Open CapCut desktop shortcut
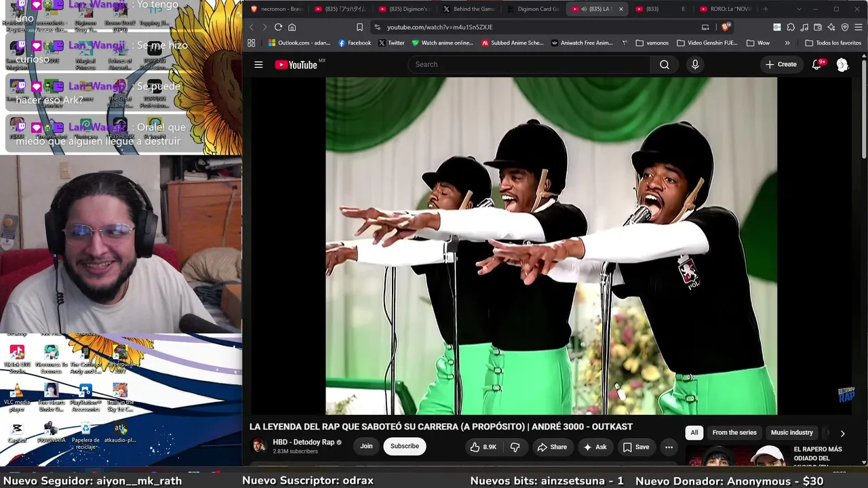This screenshot has width=868, height=488. pos(17,432)
